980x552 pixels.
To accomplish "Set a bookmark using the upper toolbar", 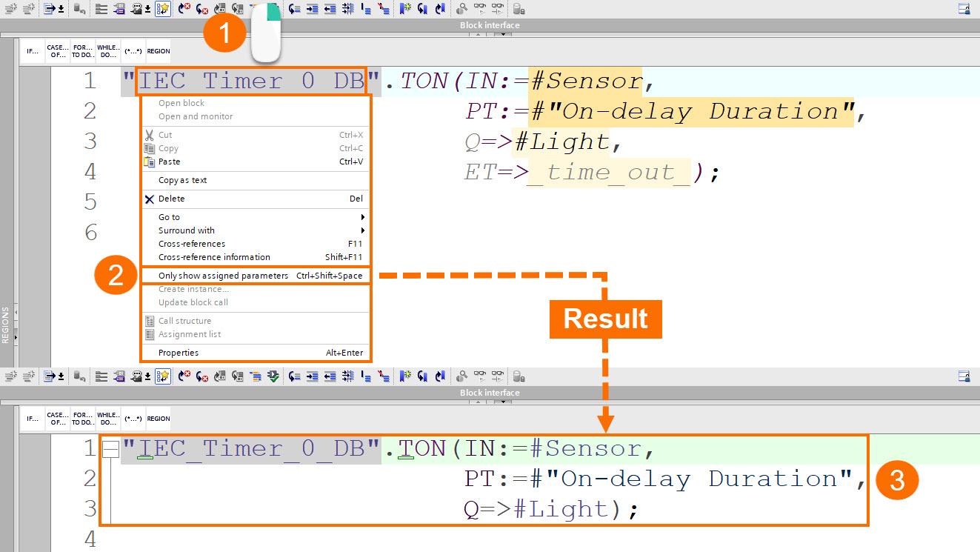I will click(x=405, y=9).
